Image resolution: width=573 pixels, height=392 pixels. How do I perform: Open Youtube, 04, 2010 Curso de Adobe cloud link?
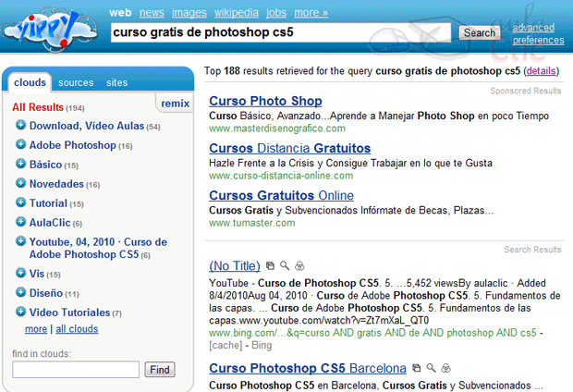[x=98, y=248]
